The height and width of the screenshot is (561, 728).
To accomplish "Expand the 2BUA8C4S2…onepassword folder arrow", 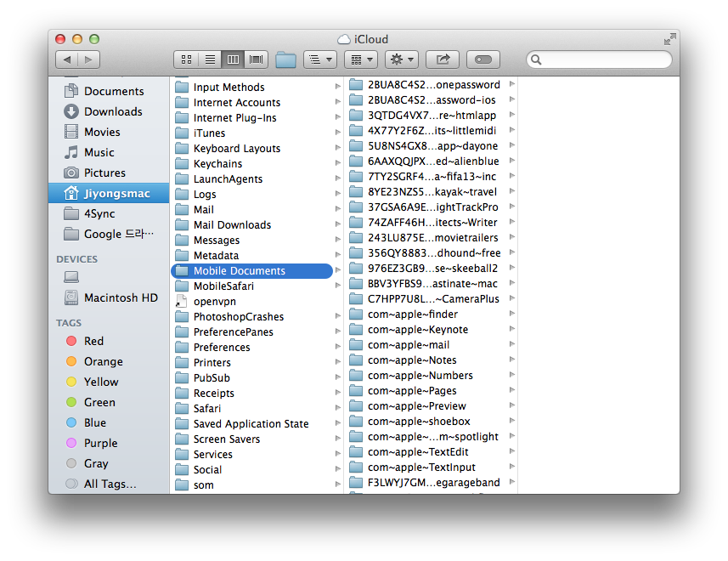I will pyautogui.click(x=512, y=84).
